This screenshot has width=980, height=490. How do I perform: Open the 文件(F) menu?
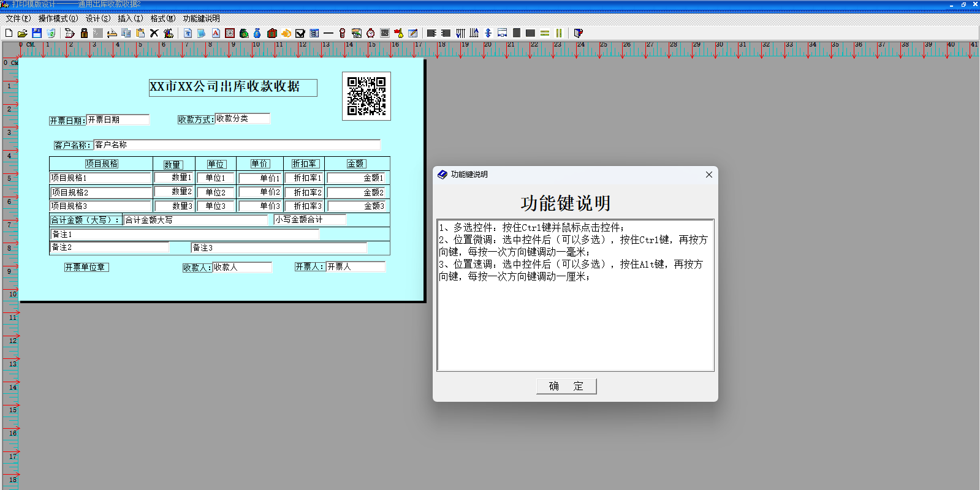coord(18,18)
